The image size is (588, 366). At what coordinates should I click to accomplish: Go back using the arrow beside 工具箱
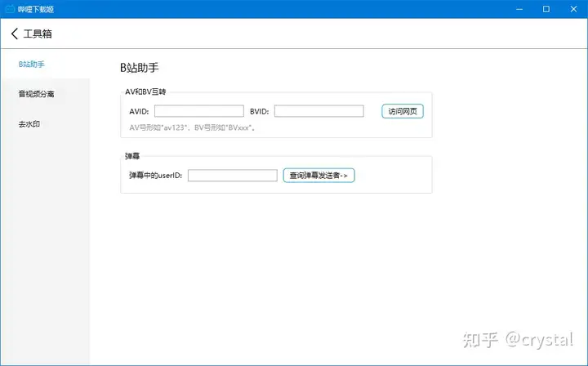pos(15,33)
